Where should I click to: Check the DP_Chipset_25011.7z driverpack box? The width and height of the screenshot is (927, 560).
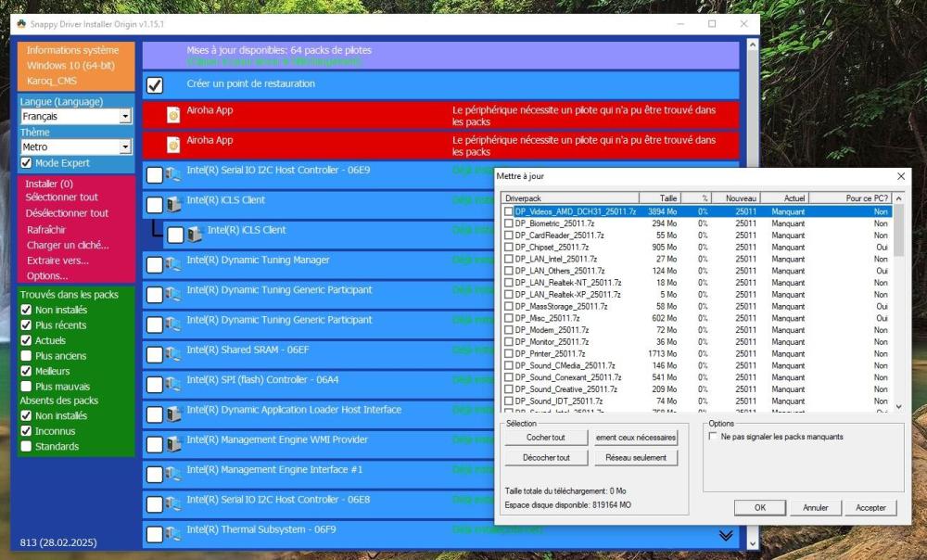point(508,248)
